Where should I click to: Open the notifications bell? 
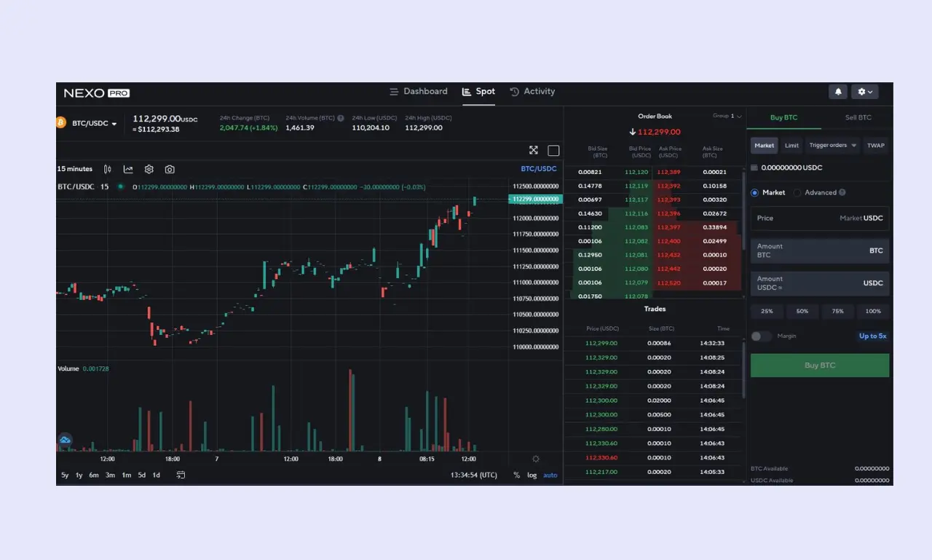pyautogui.click(x=838, y=92)
